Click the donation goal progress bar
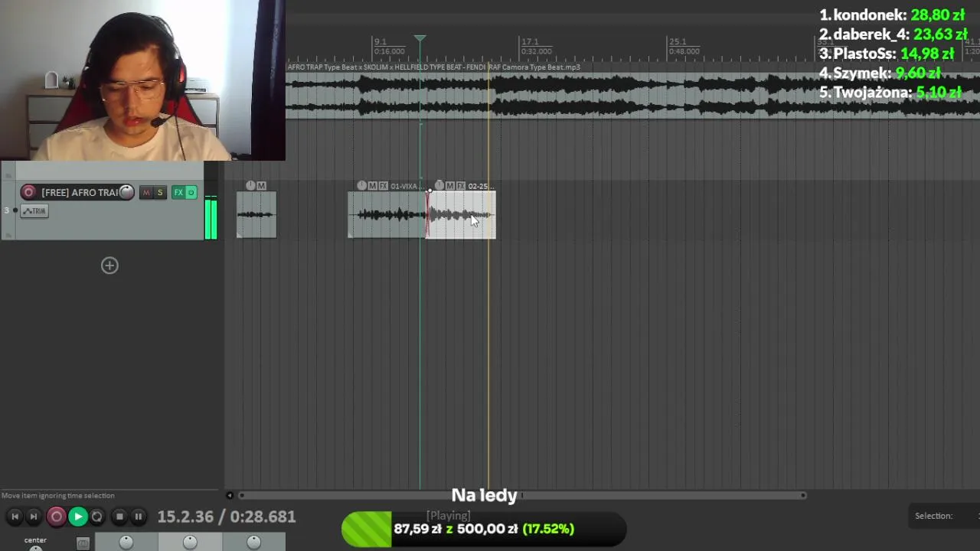The width and height of the screenshot is (980, 551). click(484, 529)
